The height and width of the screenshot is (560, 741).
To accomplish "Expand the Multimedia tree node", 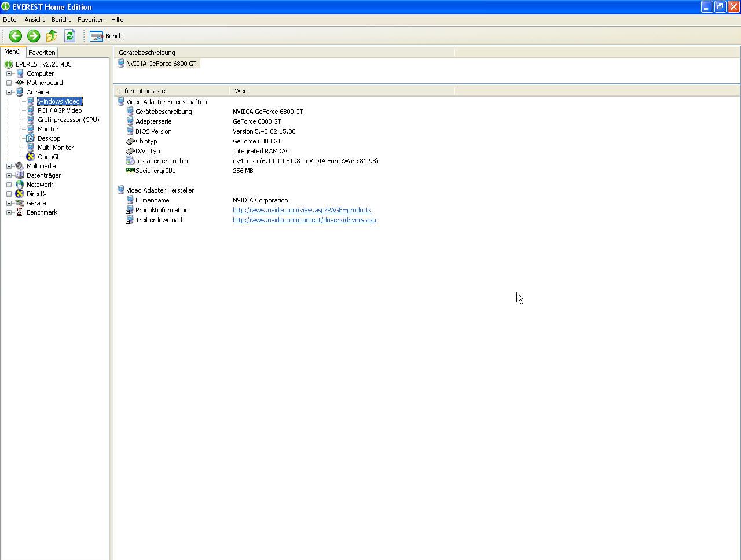I will (x=9, y=166).
